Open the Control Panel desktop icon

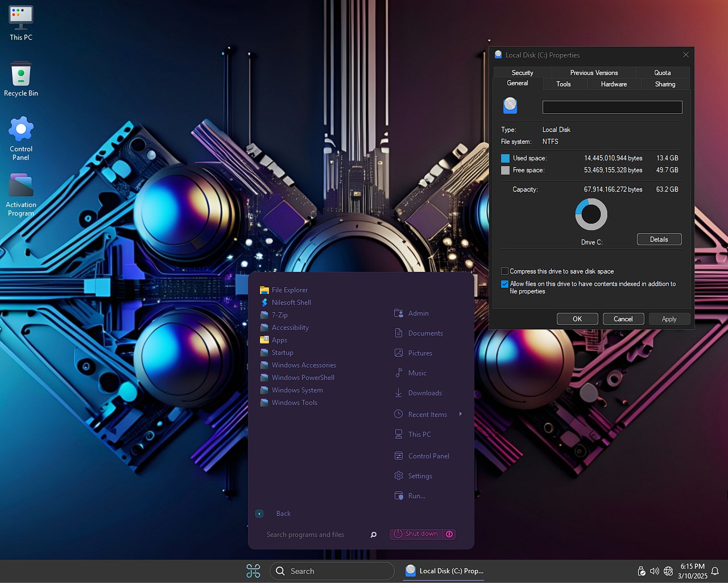pyautogui.click(x=21, y=138)
